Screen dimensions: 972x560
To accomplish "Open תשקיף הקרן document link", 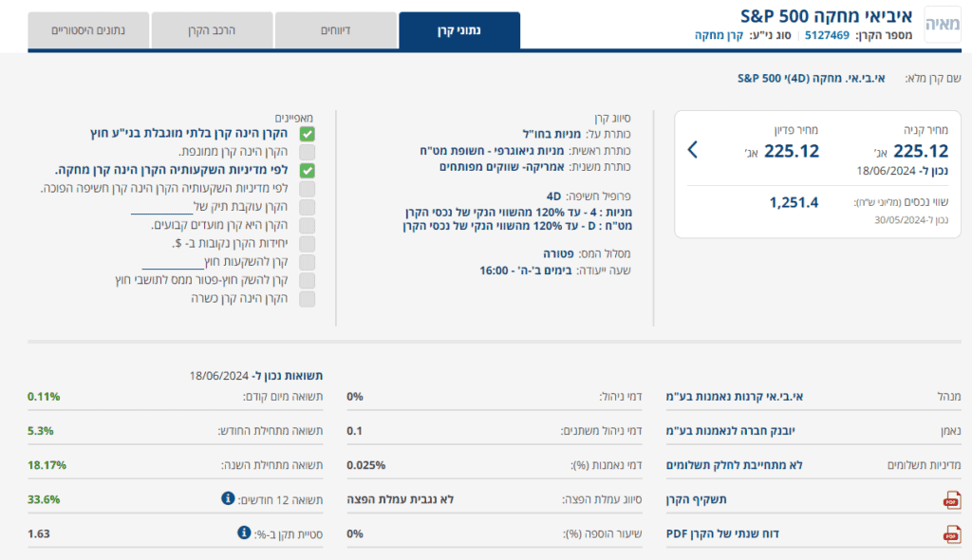I will point(696,499).
